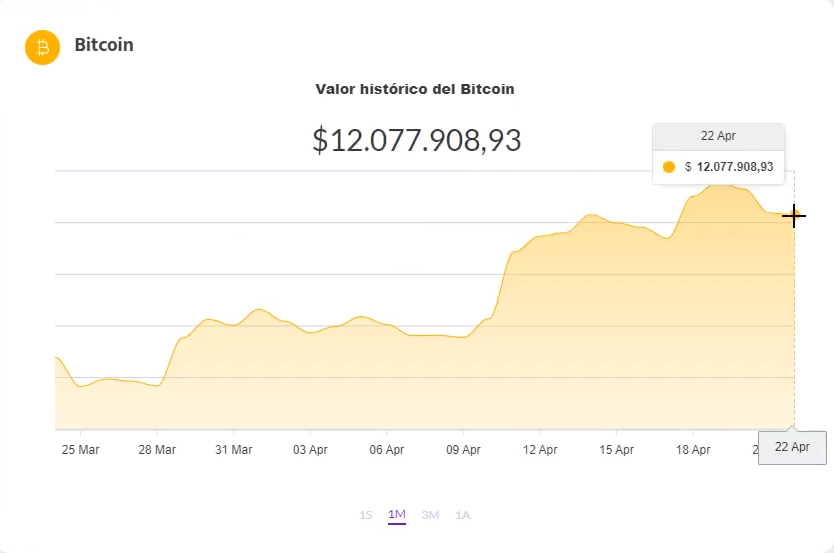The width and height of the screenshot is (834, 553).
Task: Click the 'Valor histórico del Bitcoin' chart title
Action: click(415, 89)
